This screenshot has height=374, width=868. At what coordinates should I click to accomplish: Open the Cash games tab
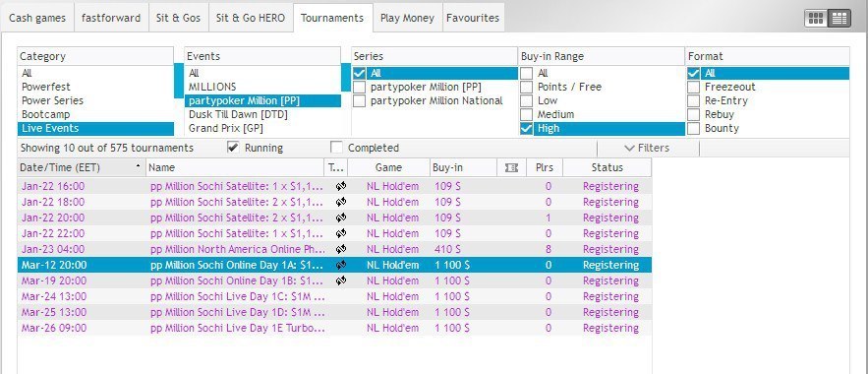click(37, 18)
